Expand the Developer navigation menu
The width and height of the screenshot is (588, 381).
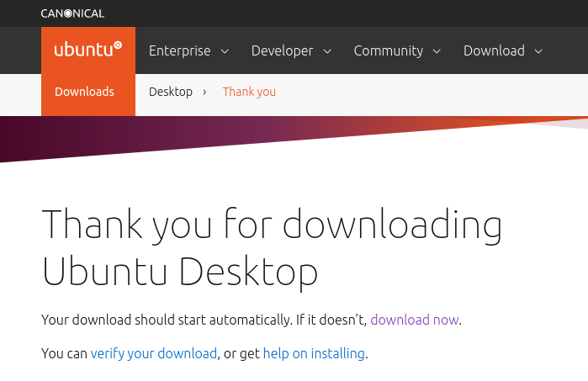click(291, 50)
